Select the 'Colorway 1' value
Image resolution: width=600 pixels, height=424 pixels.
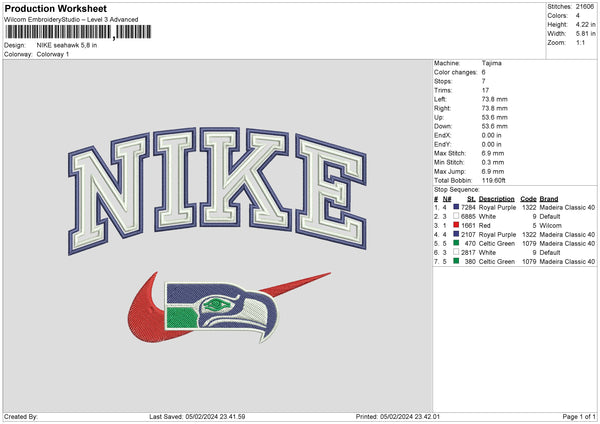pyautogui.click(x=53, y=54)
